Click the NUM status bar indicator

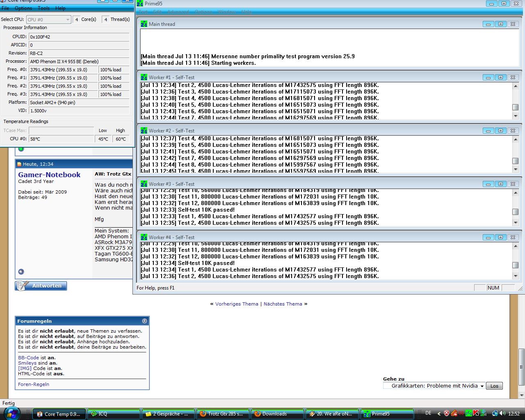click(493, 288)
